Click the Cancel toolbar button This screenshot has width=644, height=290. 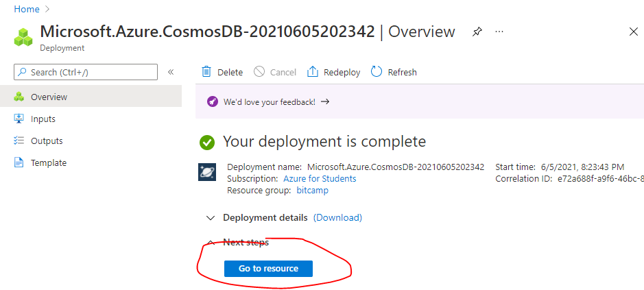275,72
